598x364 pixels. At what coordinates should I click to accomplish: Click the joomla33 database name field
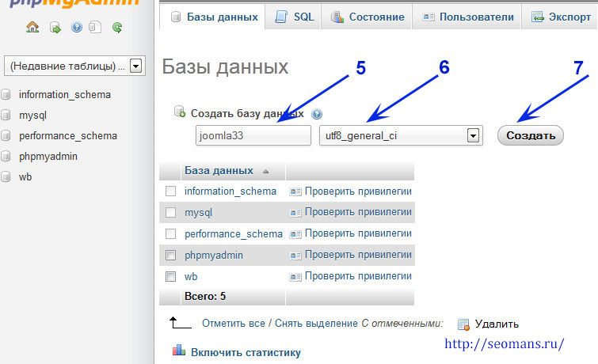click(x=253, y=135)
